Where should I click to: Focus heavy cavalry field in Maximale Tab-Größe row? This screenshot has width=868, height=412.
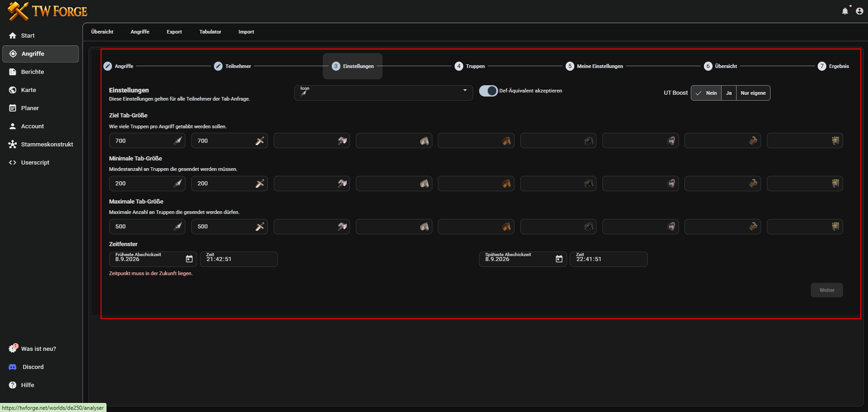(x=558, y=227)
